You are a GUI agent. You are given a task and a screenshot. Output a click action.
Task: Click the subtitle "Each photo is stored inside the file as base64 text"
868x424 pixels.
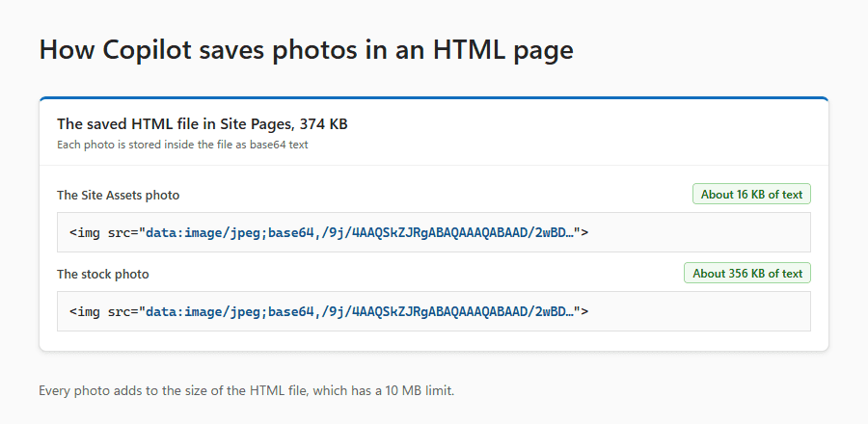click(x=182, y=145)
